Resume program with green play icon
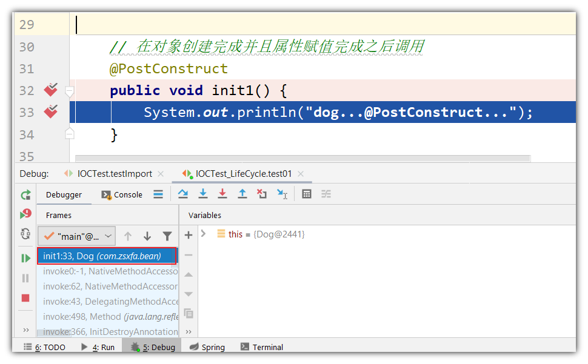588x364 pixels. (x=25, y=258)
